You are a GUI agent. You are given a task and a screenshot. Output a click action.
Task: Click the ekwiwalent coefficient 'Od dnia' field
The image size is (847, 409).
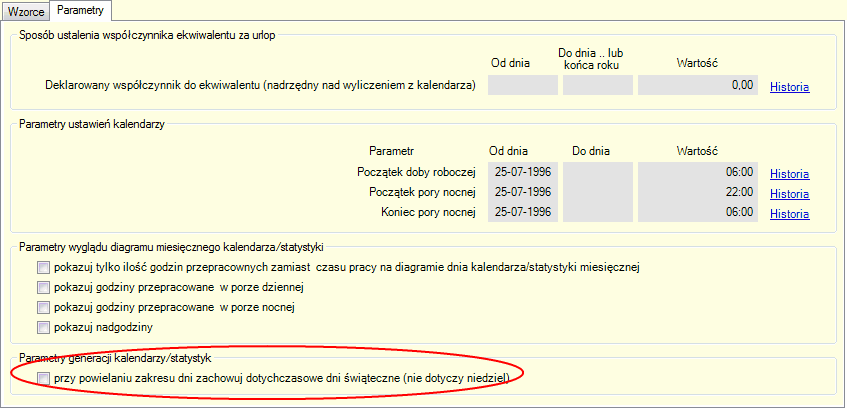click(x=522, y=86)
